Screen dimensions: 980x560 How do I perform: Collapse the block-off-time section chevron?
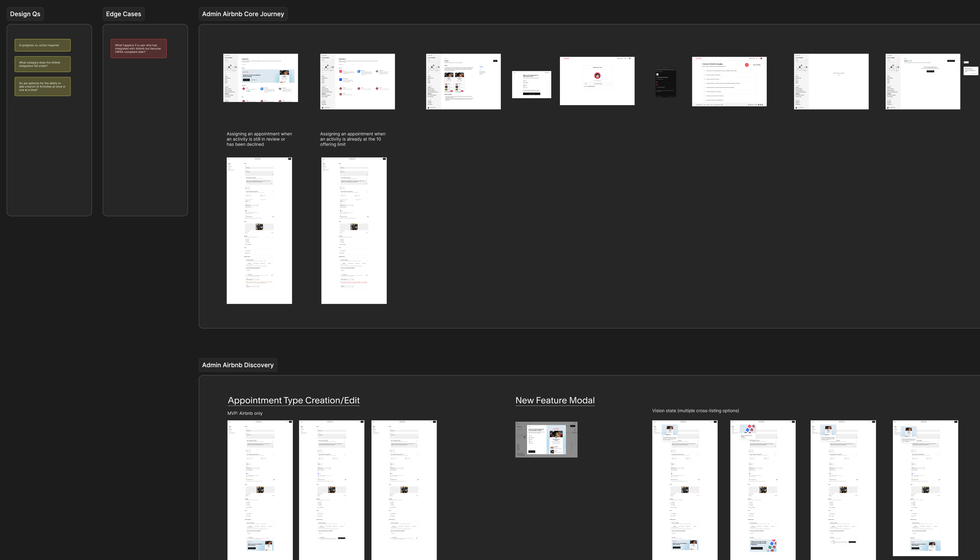[272, 192]
